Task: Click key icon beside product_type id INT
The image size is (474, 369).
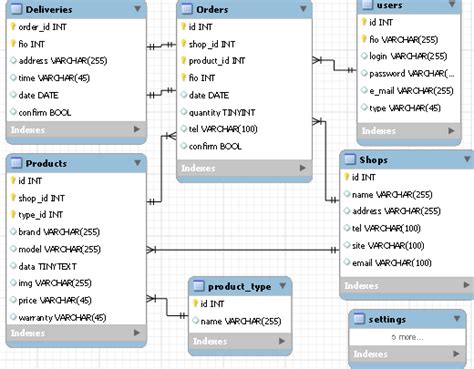Action: [x=196, y=303]
